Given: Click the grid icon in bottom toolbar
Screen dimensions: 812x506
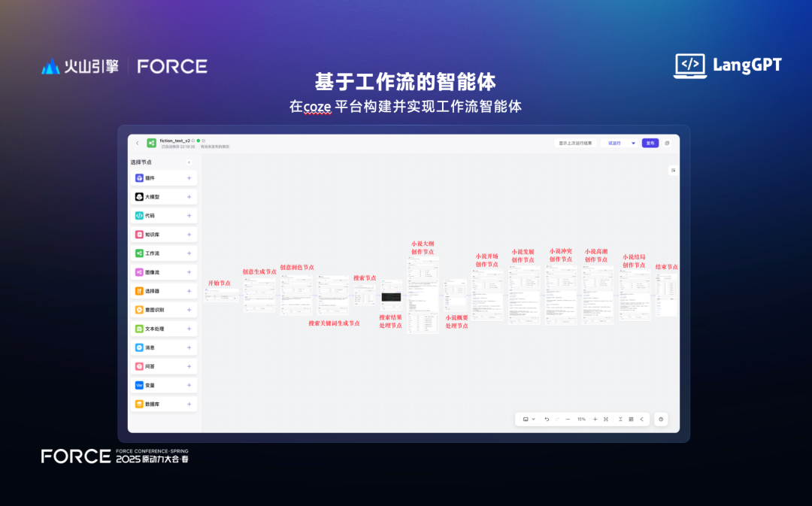Looking at the screenshot, I should (x=632, y=420).
